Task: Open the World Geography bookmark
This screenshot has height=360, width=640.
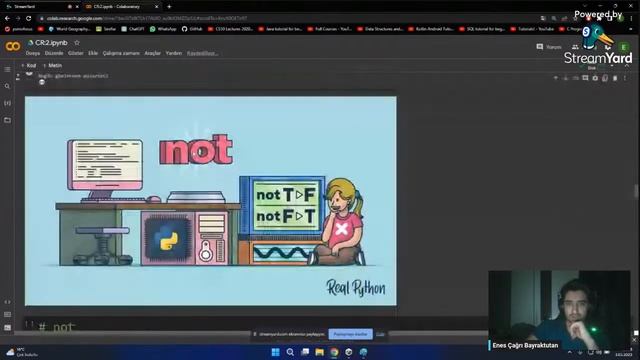Action: [69, 29]
